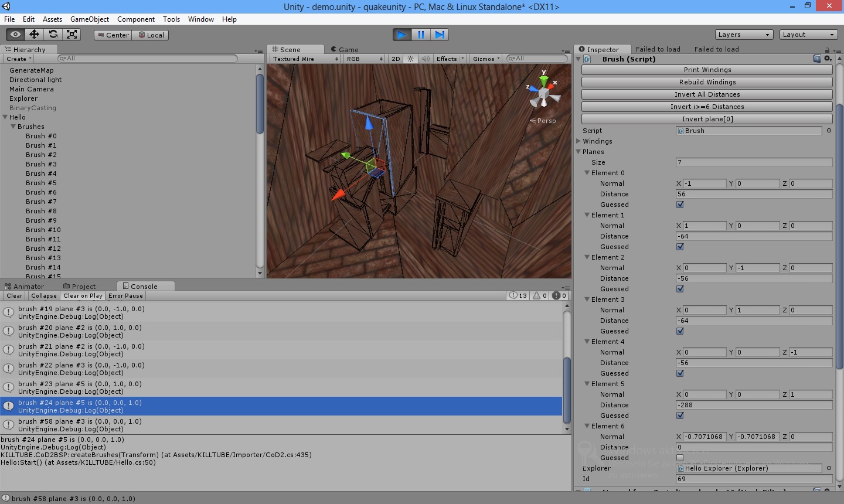Image resolution: width=844 pixels, height=504 pixels.
Task: Click Print Windings button
Action: [x=707, y=70]
